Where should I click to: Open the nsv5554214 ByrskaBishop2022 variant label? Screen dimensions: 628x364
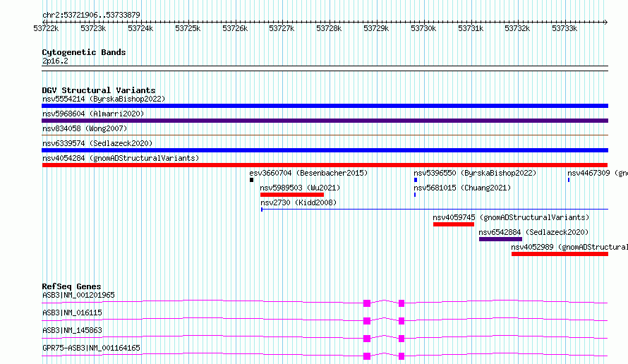(x=104, y=99)
